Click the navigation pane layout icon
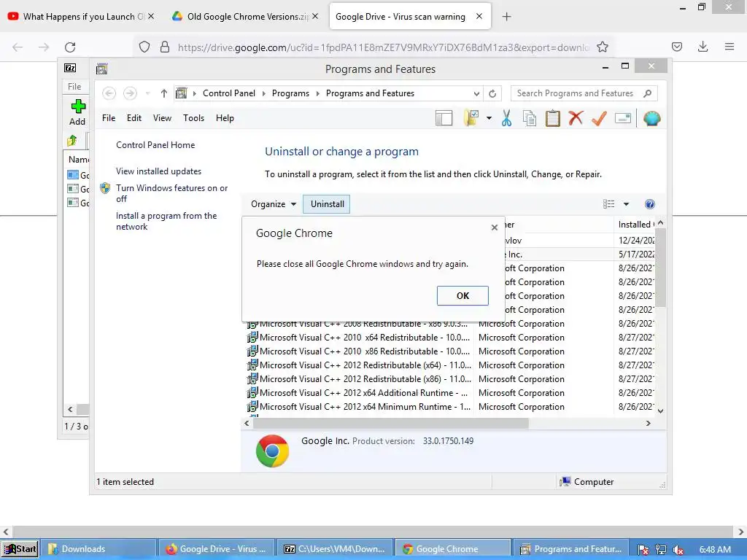This screenshot has height=560, width=747. [444, 118]
